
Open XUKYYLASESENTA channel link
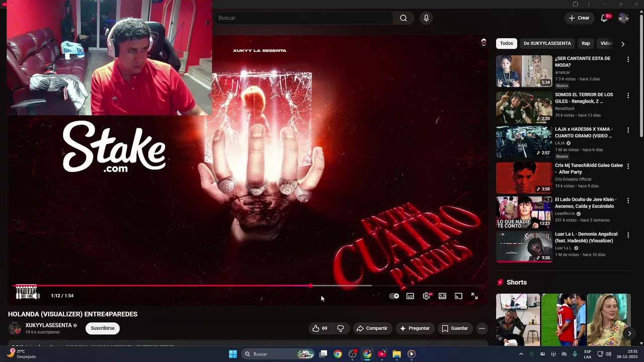click(49, 325)
